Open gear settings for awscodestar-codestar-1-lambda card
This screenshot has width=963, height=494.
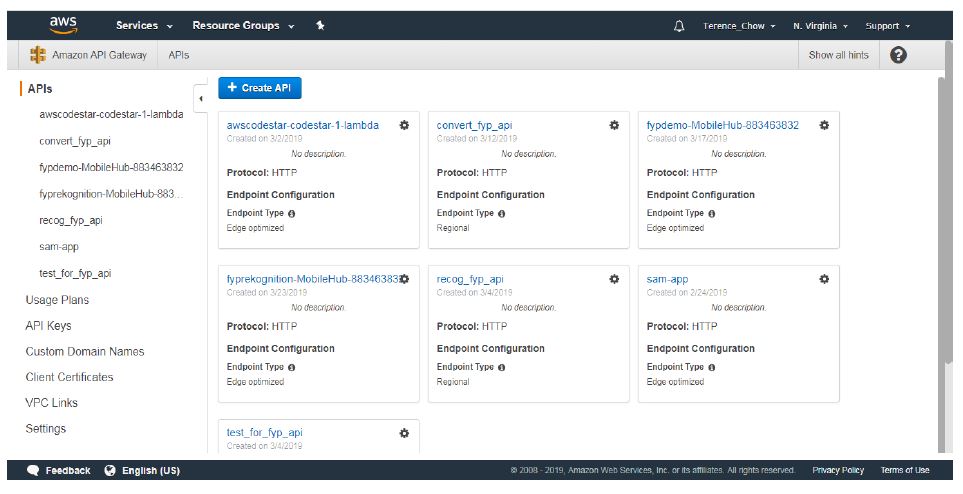404,125
